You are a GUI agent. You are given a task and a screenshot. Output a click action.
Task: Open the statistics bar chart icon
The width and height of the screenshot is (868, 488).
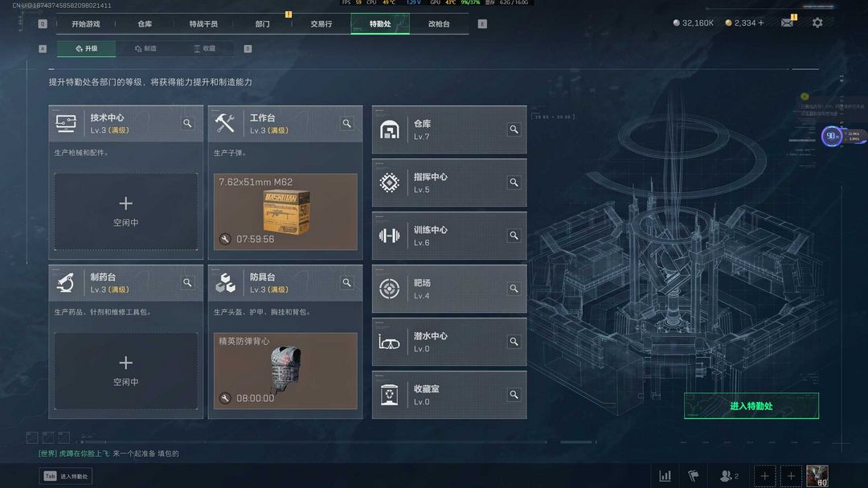pyautogui.click(x=665, y=476)
